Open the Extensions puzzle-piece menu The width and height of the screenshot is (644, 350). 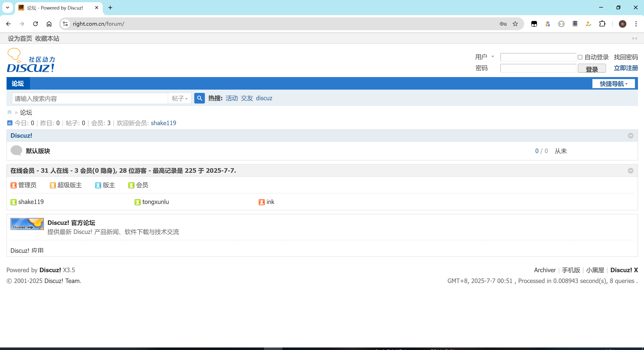[x=602, y=24]
